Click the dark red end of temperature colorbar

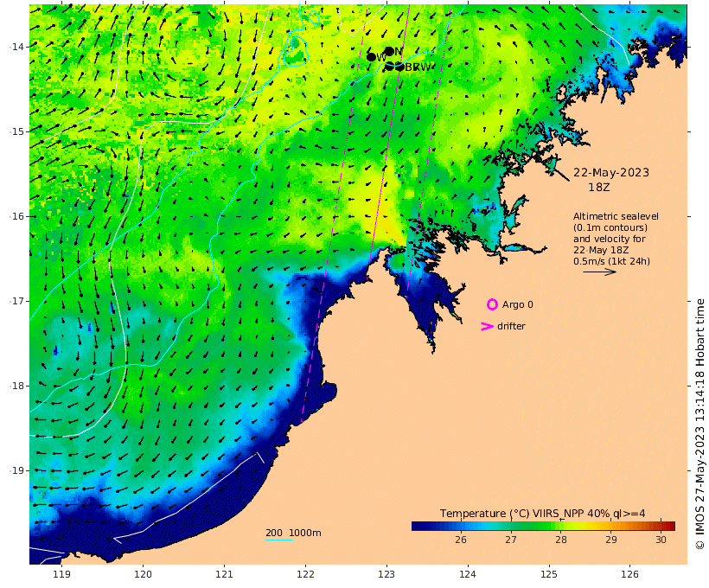[671, 526]
